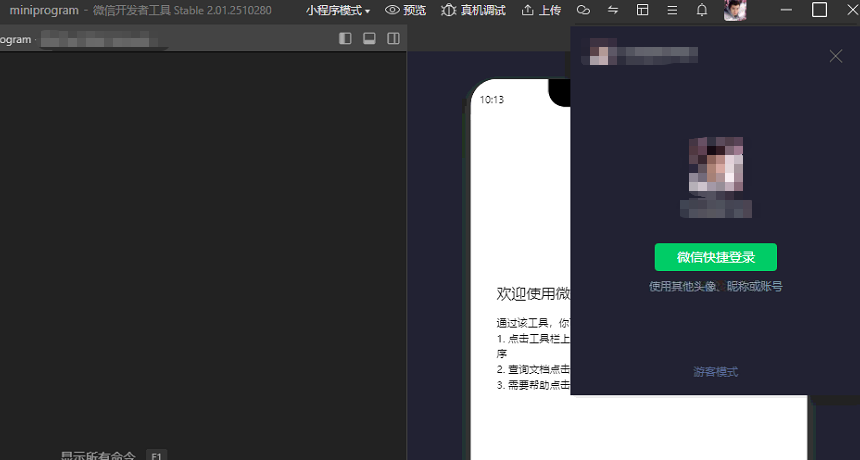860x460 pixels.
Task: Click the 真机调试 bug icon
Action: coord(449,10)
